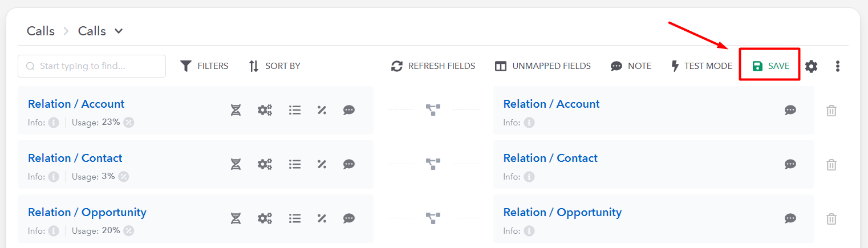Open right-side Relation / Opportunity field link
The width and height of the screenshot is (868, 248).
coord(562,212)
